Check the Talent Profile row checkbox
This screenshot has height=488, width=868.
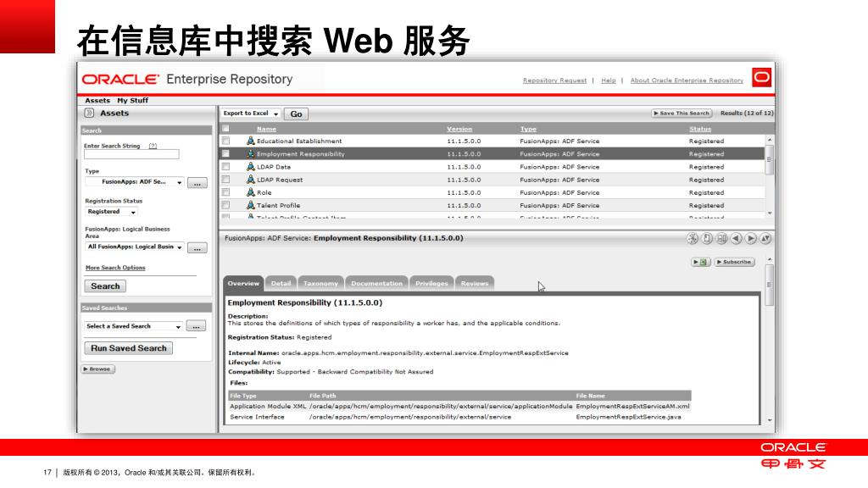[225, 205]
